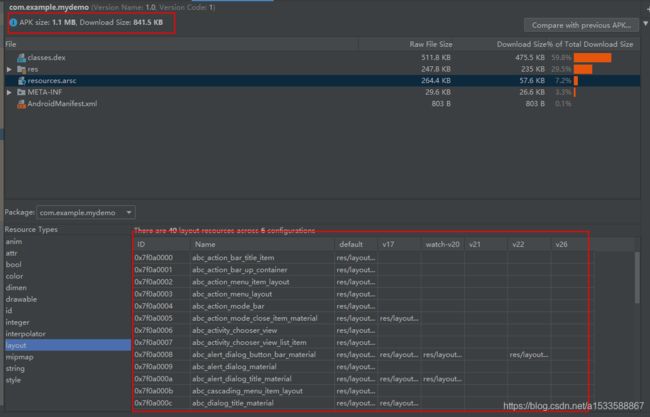The image size is (650, 417).
Task: Click the orange classes.dex size bar
Action: pyautogui.click(x=592, y=58)
